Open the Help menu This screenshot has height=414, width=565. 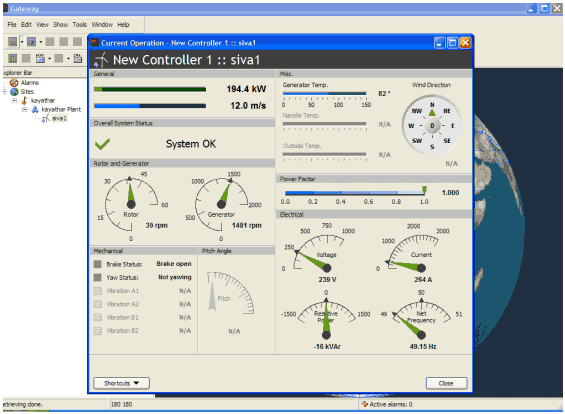coord(123,25)
